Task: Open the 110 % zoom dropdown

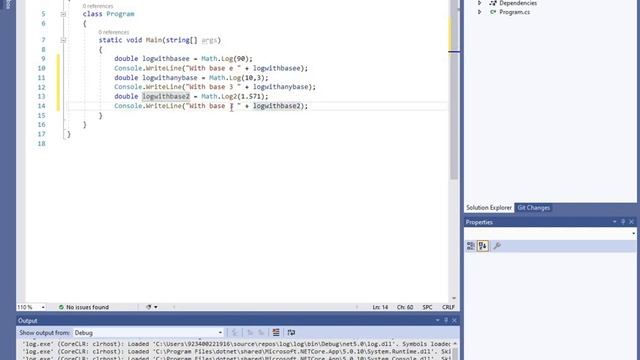Action: click(x=43, y=307)
